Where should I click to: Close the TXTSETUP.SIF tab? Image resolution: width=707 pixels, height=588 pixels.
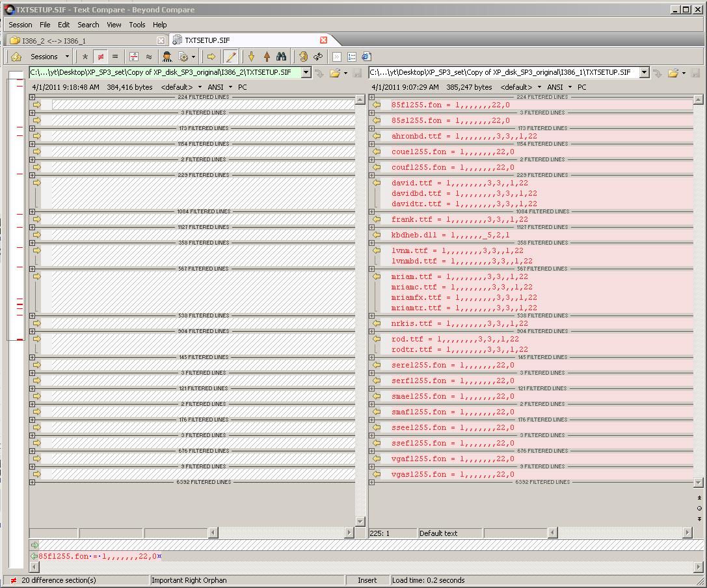(323, 40)
